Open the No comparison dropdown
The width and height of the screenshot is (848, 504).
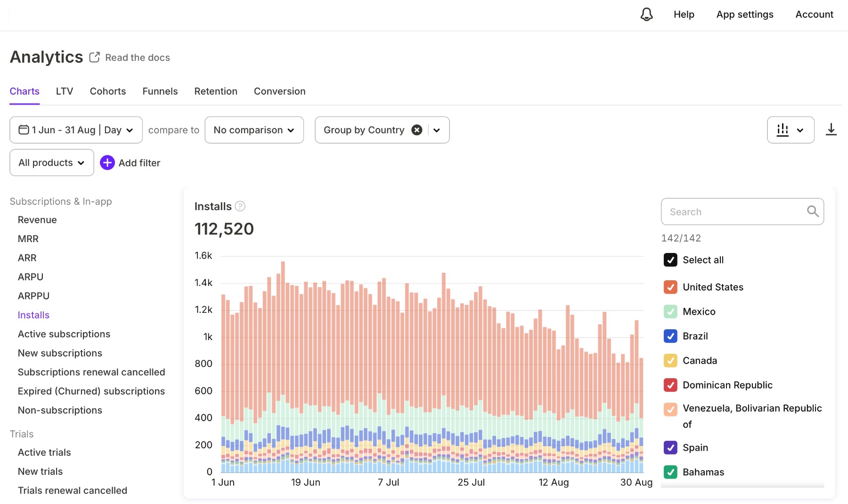254,130
